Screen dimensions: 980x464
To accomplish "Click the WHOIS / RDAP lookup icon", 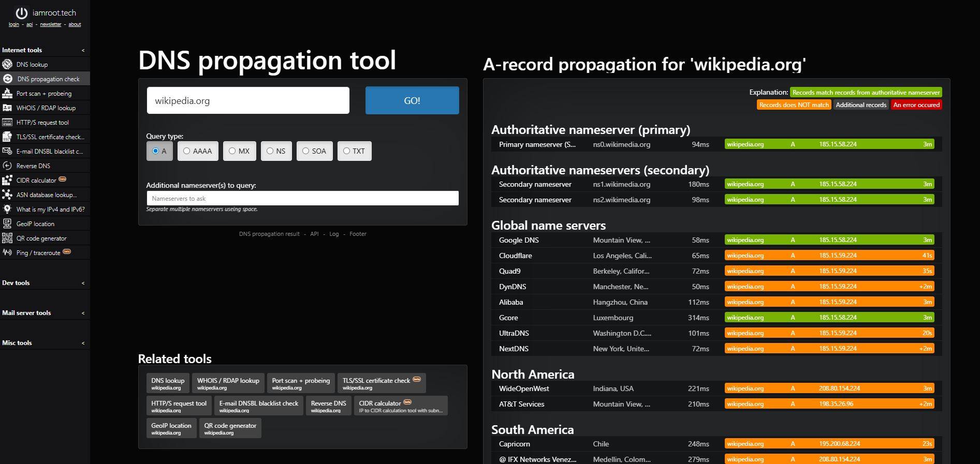I will [x=7, y=108].
